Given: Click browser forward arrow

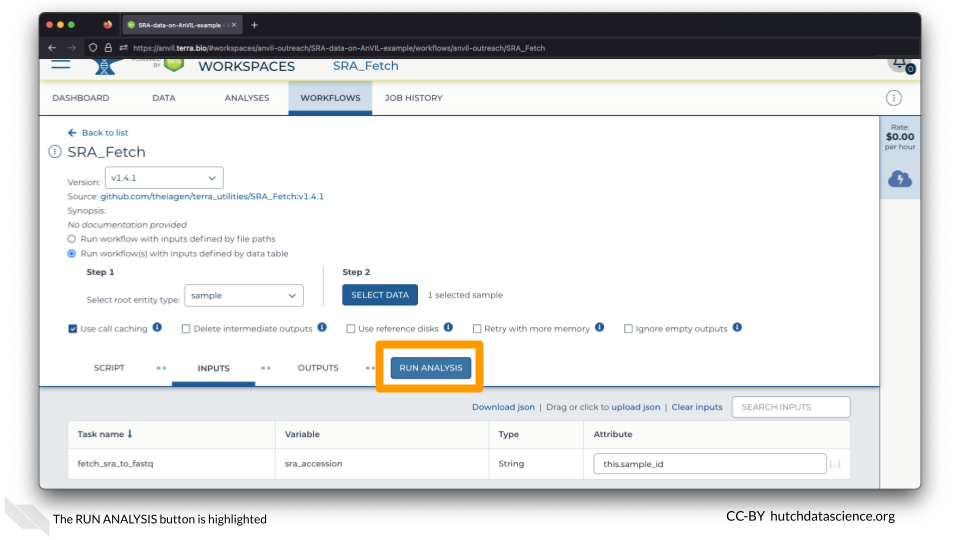Looking at the screenshot, I should click(72, 48).
